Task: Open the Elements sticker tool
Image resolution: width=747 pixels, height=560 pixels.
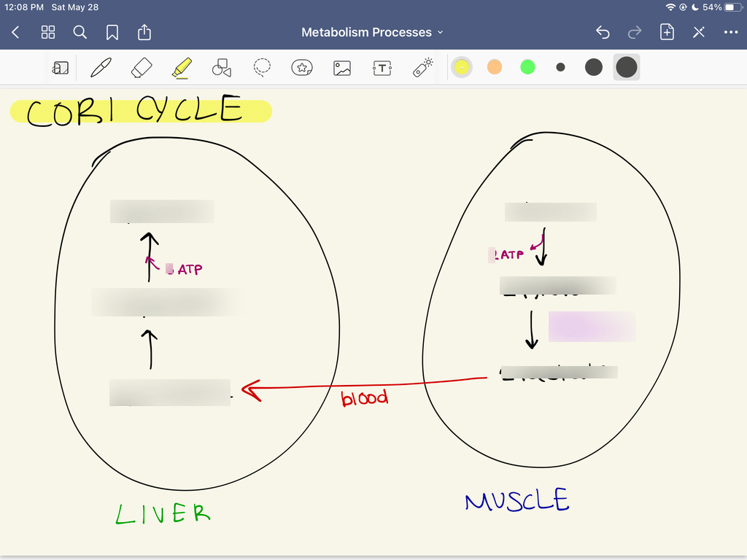Action: 302,67
